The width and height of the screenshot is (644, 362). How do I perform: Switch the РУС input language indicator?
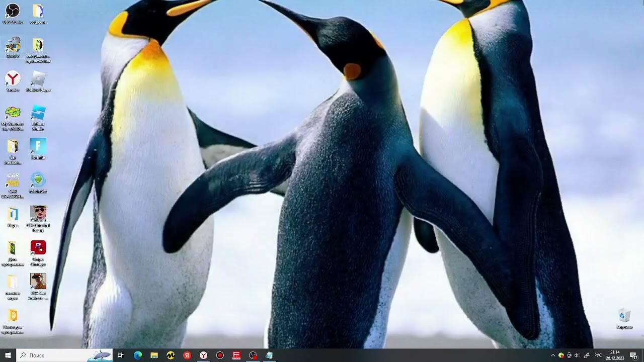598,355
